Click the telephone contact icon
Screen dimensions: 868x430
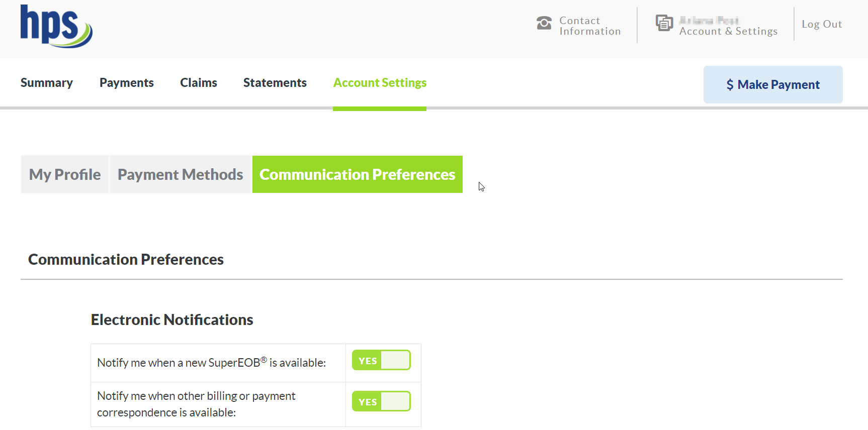click(544, 23)
